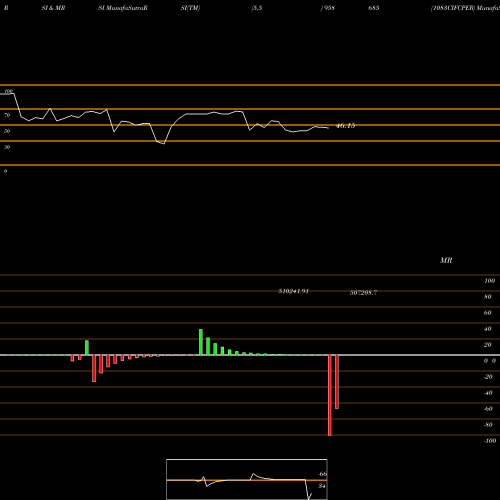Click the 'SI & MR' header label
The width and height of the screenshot is (500, 500).
(x=53, y=8)
